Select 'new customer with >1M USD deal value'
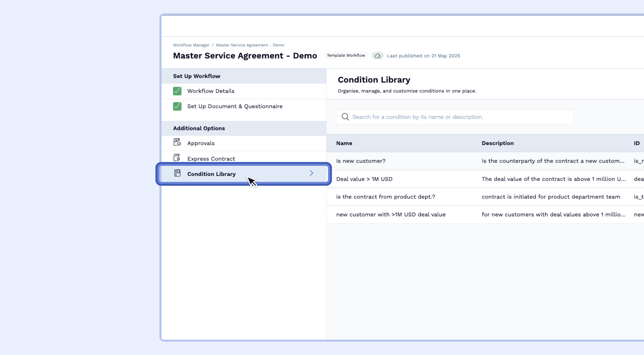Screen dimensions: 644x355 pyautogui.click(x=391, y=215)
